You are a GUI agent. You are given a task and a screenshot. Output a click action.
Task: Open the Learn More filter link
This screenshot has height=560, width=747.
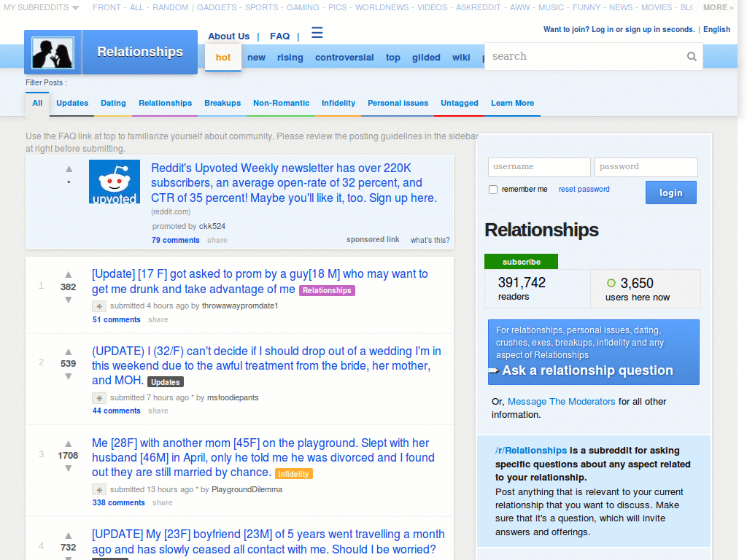tap(513, 104)
